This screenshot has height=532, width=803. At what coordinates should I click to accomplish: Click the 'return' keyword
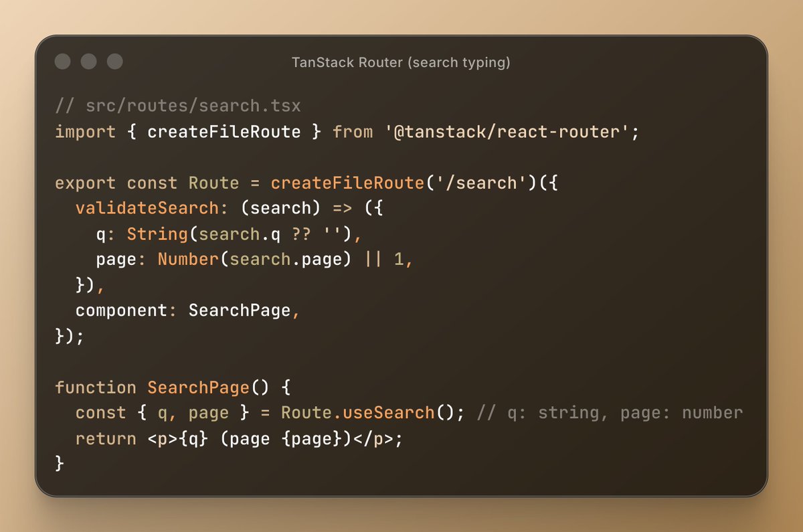pyautogui.click(x=106, y=438)
